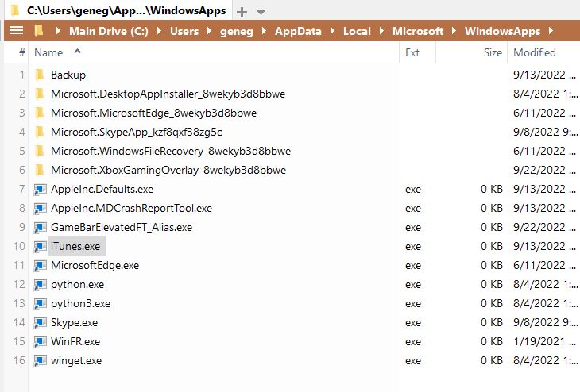Expand arrow after WindowsApps breadcrumb
The width and height of the screenshot is (580, 392).
pos(551,31)
